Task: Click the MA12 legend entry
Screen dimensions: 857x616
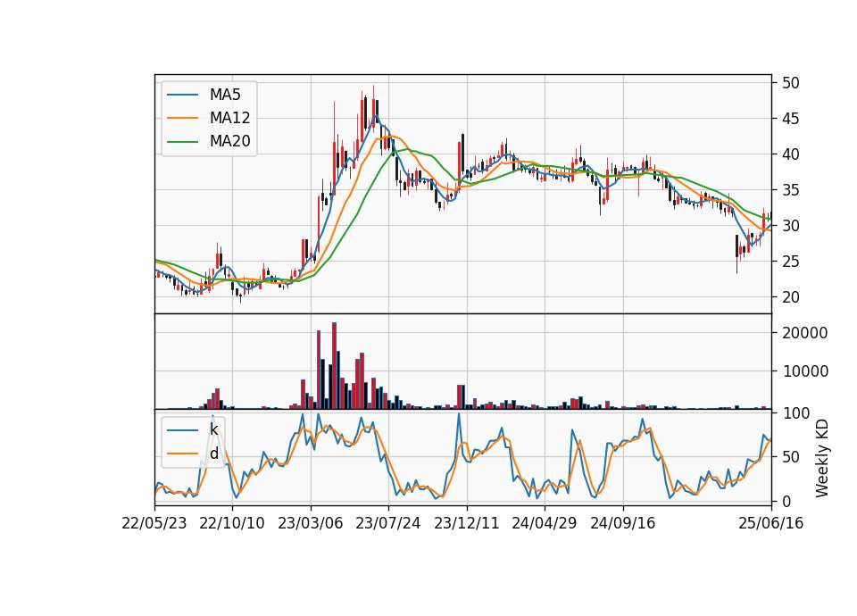Action: tap(209, 118)
